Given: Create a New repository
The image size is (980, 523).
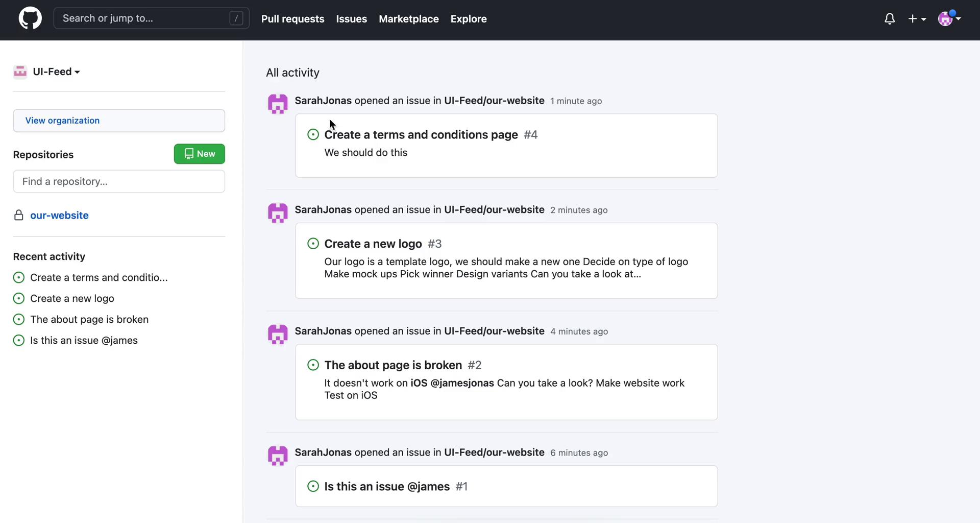Looking at the screenshot, I should [x=199, y=154].
